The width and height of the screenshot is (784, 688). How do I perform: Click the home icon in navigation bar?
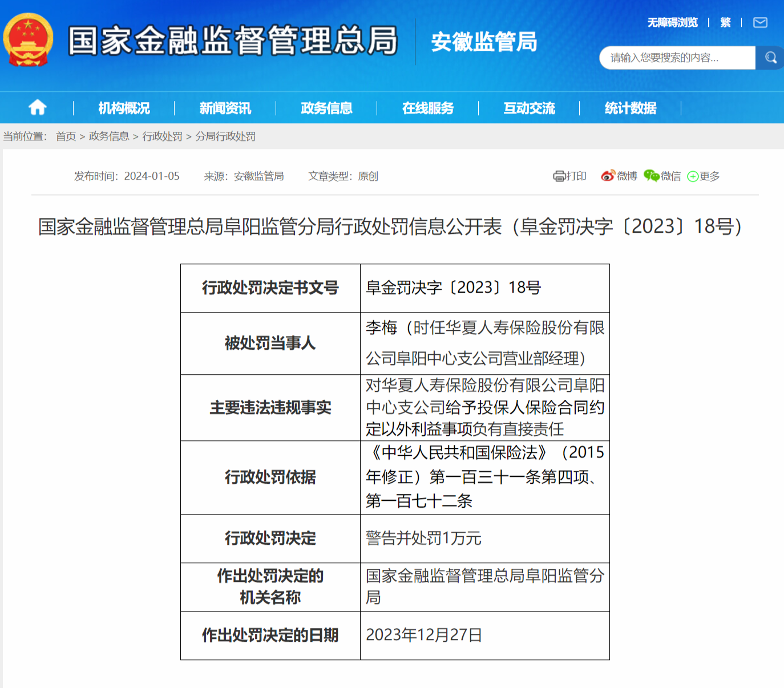tap(37, 107)
